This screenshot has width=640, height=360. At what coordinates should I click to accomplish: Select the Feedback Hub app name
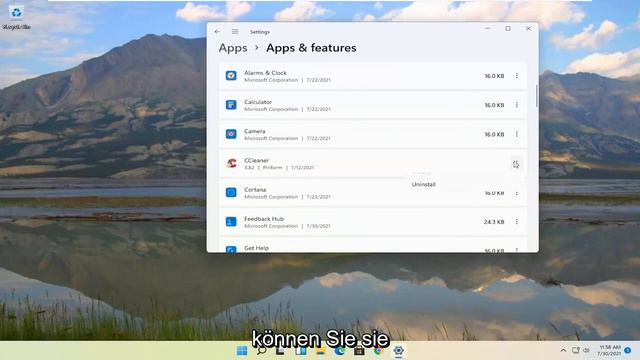click(x=264, y=219)
